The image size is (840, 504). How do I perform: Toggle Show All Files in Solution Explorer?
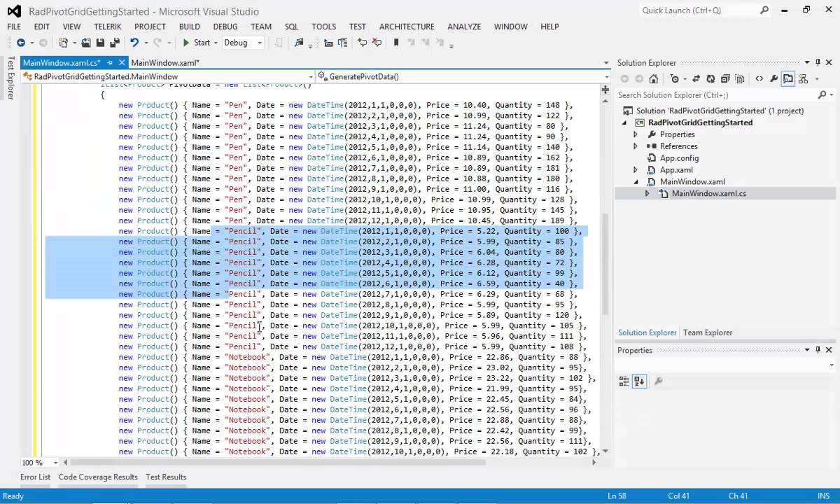739,79
